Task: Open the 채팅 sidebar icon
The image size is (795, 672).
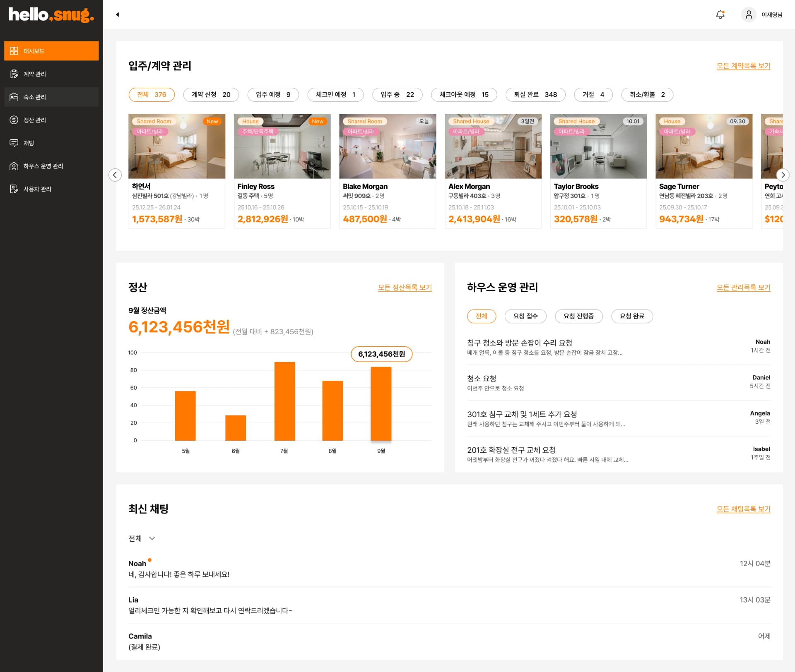Action: click(x=14, y=143)
